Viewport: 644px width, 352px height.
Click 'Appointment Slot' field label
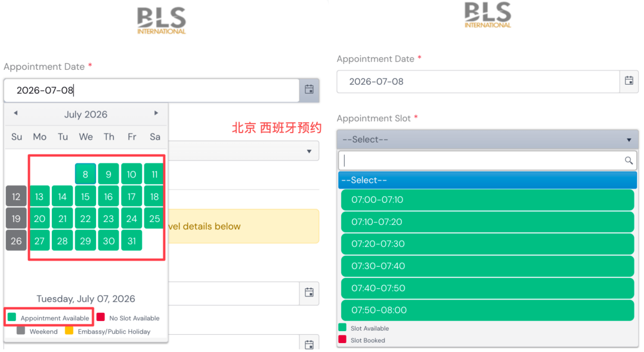374,118
